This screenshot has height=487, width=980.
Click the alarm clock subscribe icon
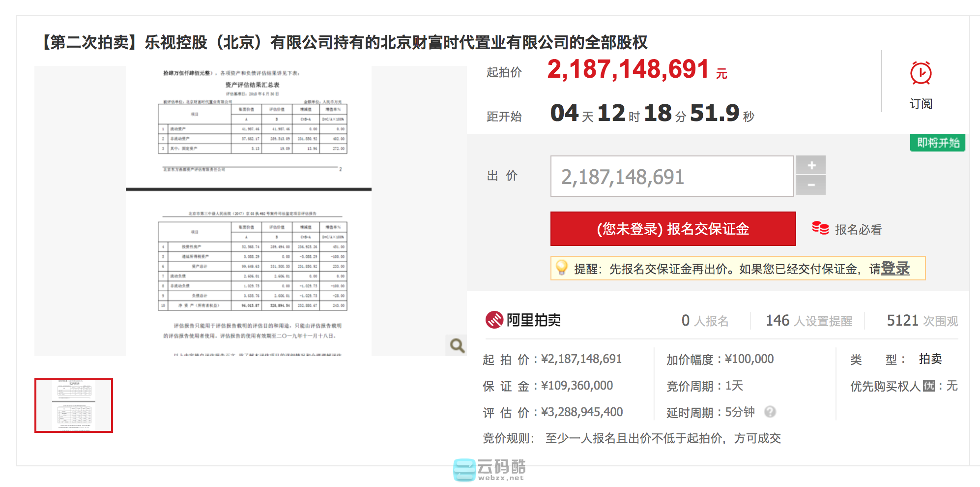tap(921, 73)
